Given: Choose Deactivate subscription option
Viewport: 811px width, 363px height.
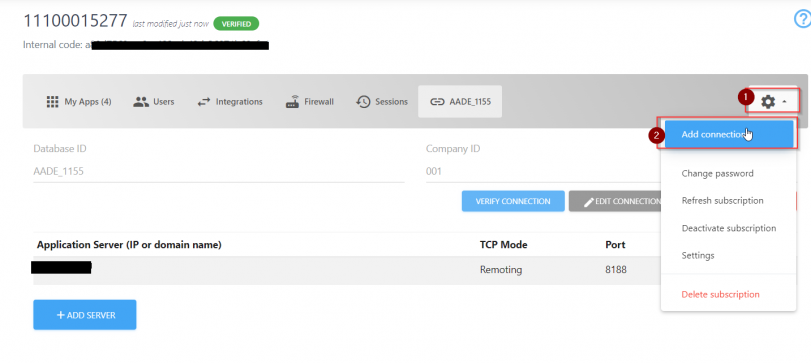Looking at the screenshot, I should point(728,228).
